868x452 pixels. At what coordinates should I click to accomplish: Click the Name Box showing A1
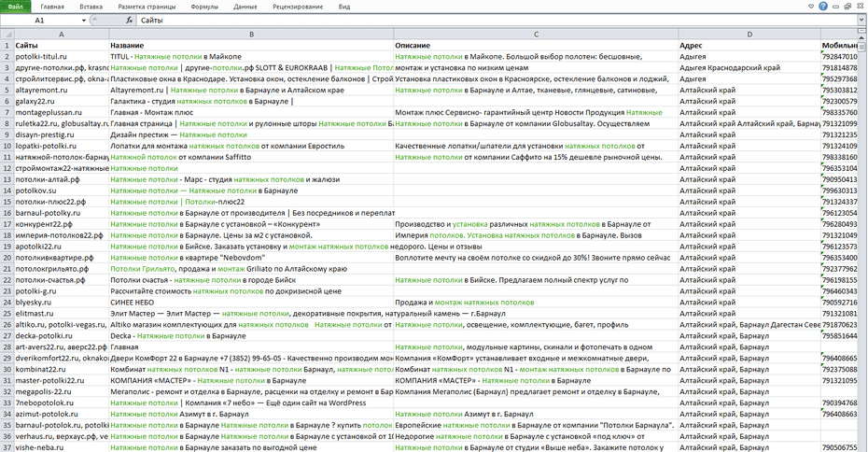pos(40,21)
